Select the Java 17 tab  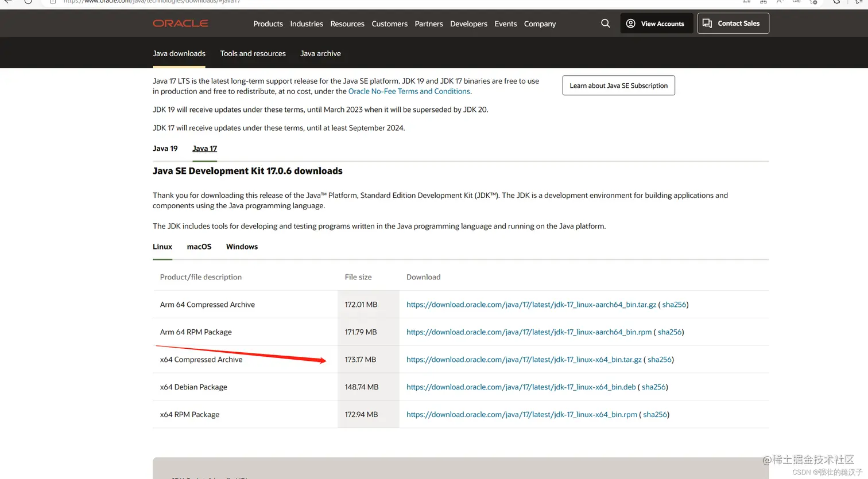(204, 148)
